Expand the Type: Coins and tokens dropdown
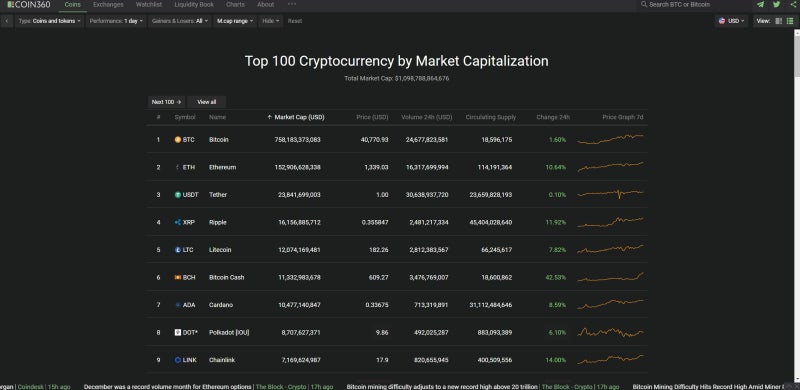The image size is (800, 390). tap(49, 21)
